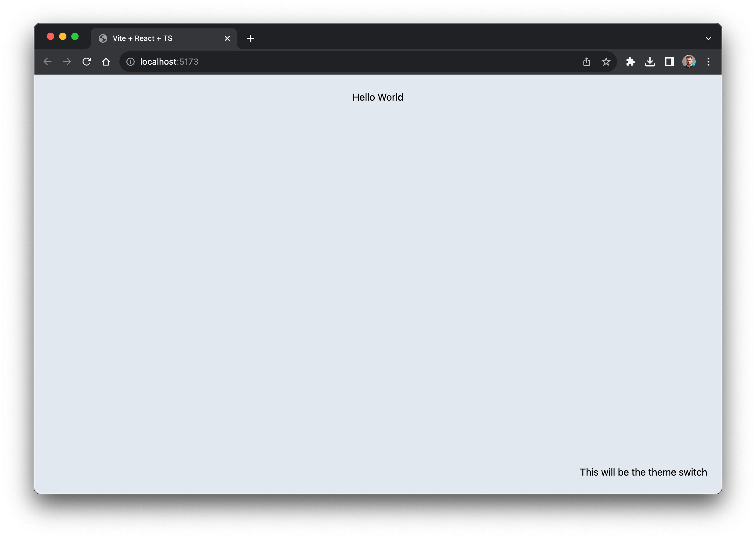This screenshot has height=539, width=756.
Task: Click 'This will be the theme switch' text
Action: click(x=643, y=472)
